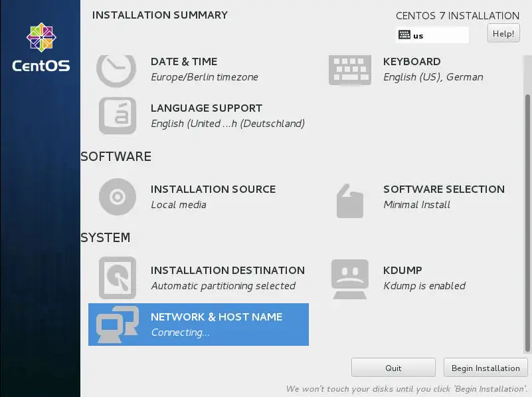Click the English (United ...h (Deutschland) text

coord(228,124)
